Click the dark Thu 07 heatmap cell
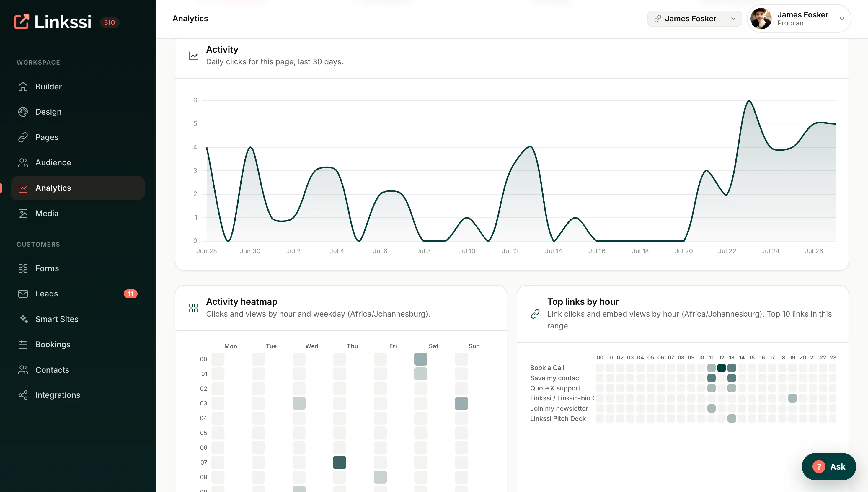868x492 pixels. 339,462
